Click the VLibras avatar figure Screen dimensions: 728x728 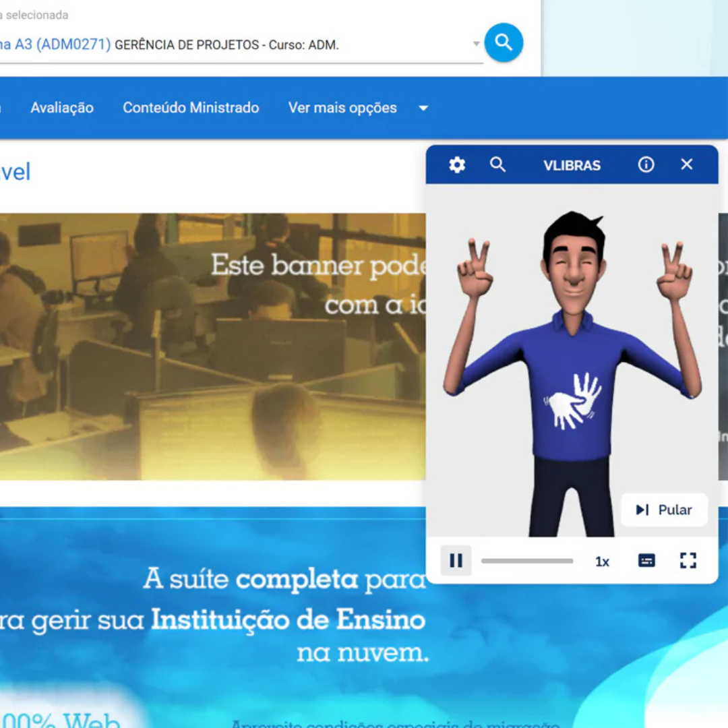[x=572, y=373]
